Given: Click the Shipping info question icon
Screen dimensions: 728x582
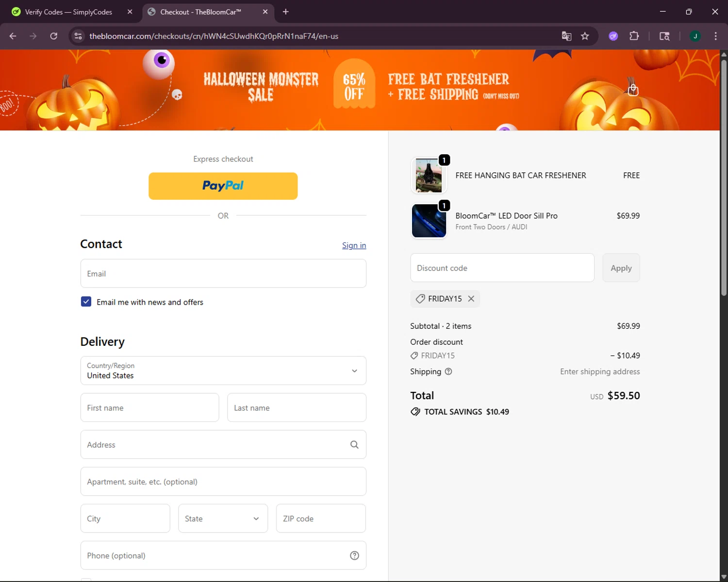Looking at the screenshot, I should tap(448, 372).
